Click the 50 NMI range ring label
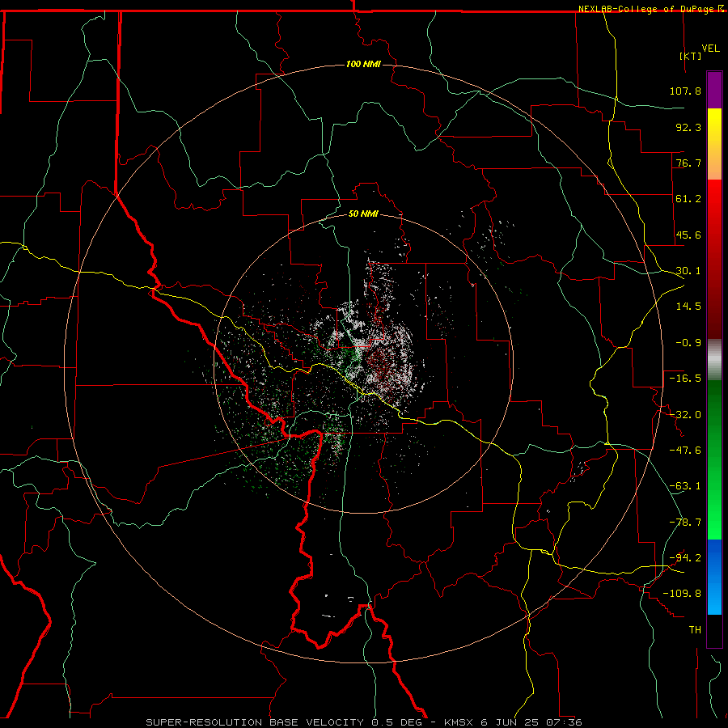This screenshot has height=728, width=728. click(363, 214)
